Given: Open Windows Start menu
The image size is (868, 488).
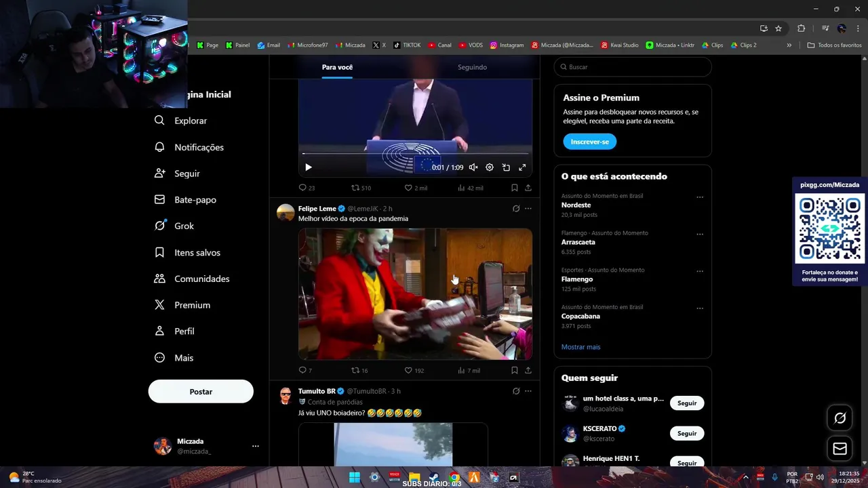Looking at the screenshot, I should point(354,477).
